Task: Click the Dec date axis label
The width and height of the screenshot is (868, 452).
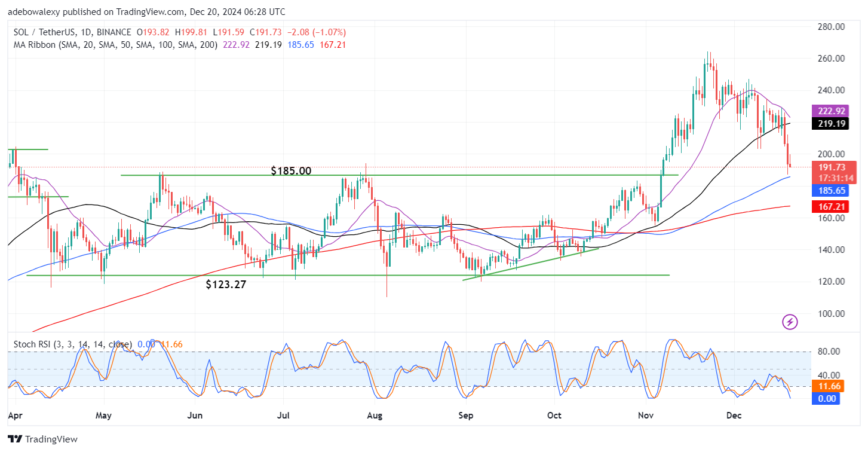Action: pos(732,414)
